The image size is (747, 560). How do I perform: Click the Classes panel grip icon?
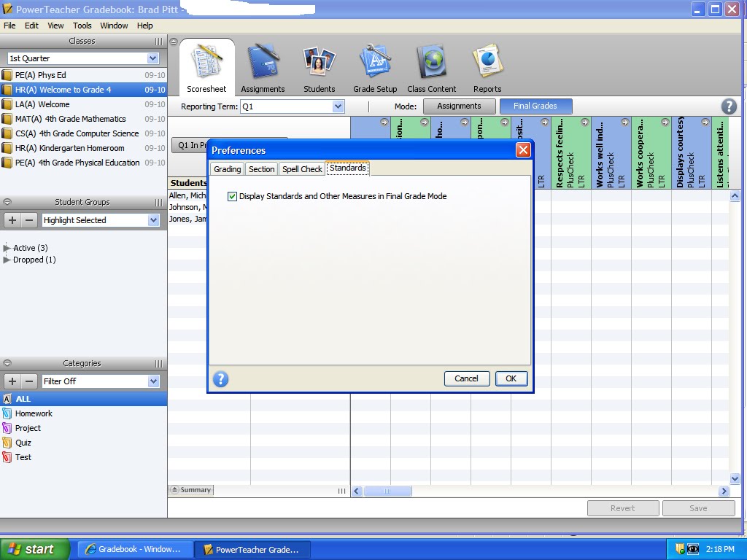pyautogui.click(x=158, y=42)
